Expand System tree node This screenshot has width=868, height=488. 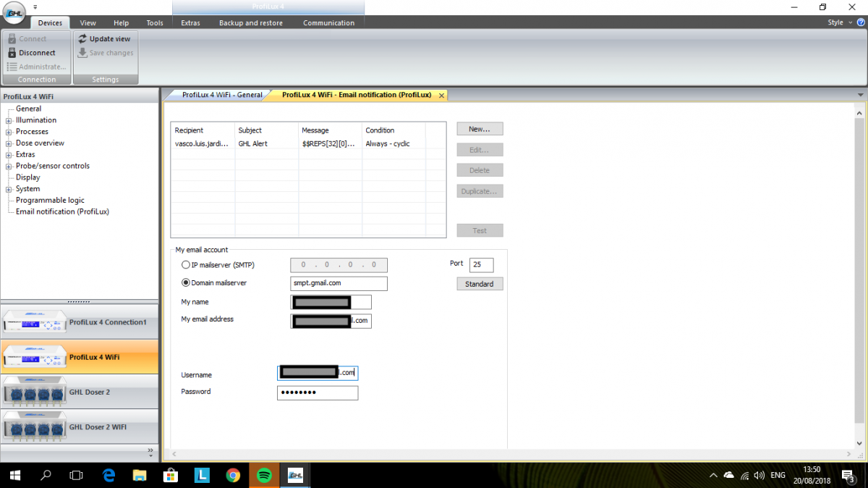(x=9, y=189)
